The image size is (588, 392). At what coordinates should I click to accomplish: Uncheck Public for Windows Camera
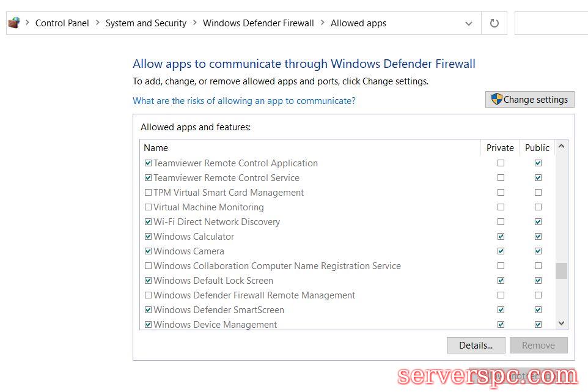[x=538, y=251]
